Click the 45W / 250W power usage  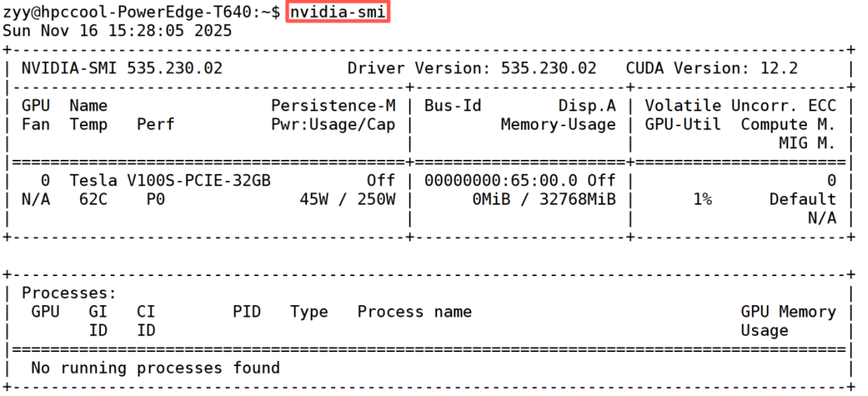tap(347, 199)
